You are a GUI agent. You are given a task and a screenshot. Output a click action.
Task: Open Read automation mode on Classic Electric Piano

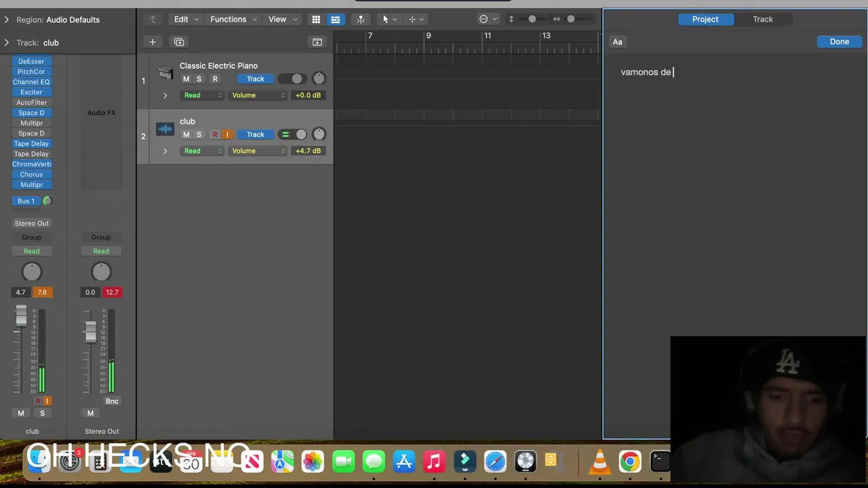[x=202, y=96]
